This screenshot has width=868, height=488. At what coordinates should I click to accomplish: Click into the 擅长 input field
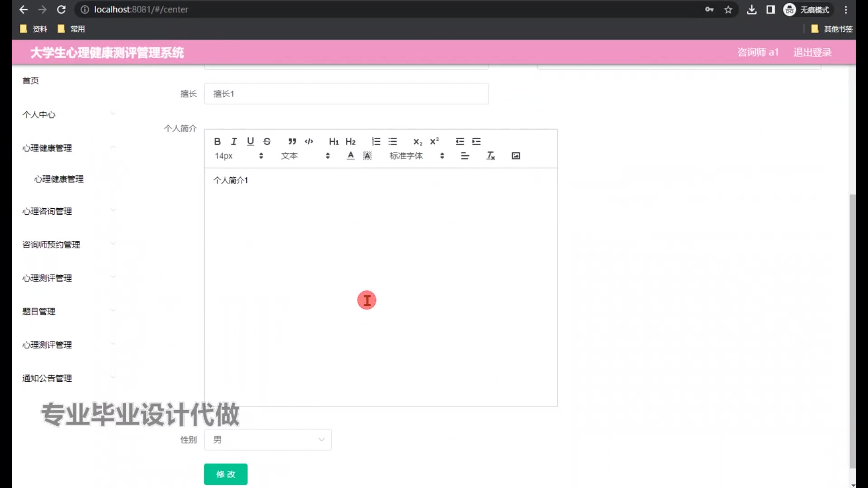click(346, 94)
